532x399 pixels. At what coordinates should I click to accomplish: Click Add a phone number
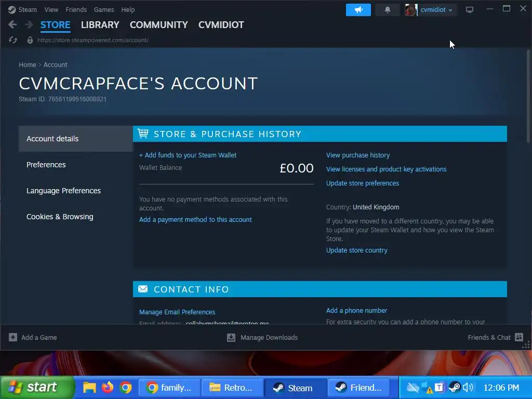pos(356,311)
